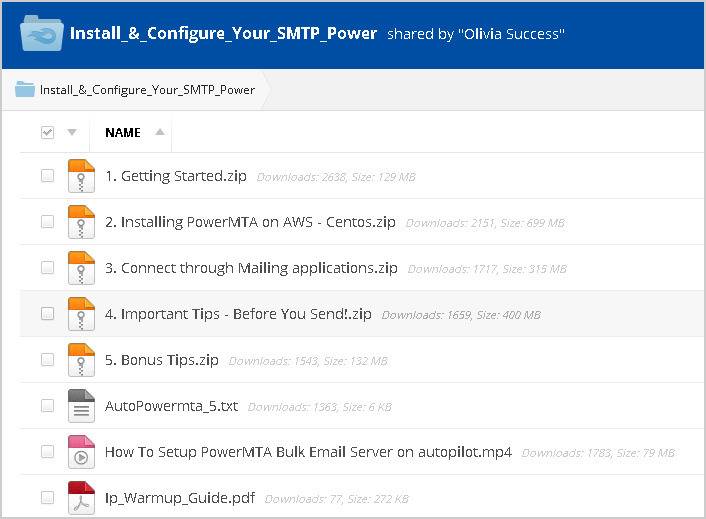706x519 pixels.
Task: Click the breadcrumb folder icon
Action: pyautogui.click(x=25, y=89)
